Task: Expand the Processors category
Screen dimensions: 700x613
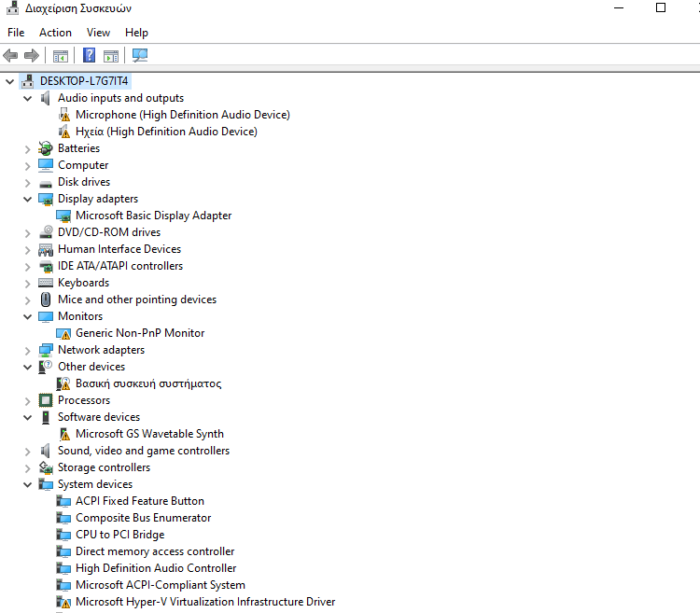Action: (28, 401)
